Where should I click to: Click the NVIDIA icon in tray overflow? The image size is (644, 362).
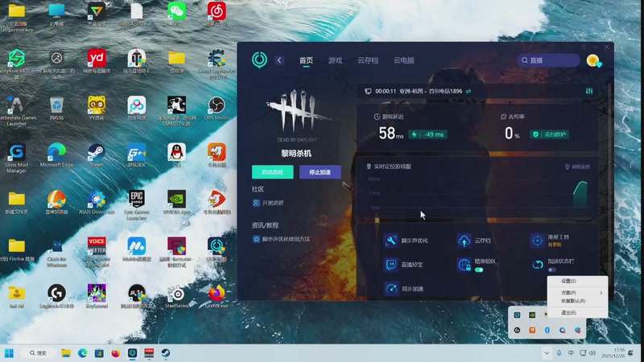(x=532, y=315)
